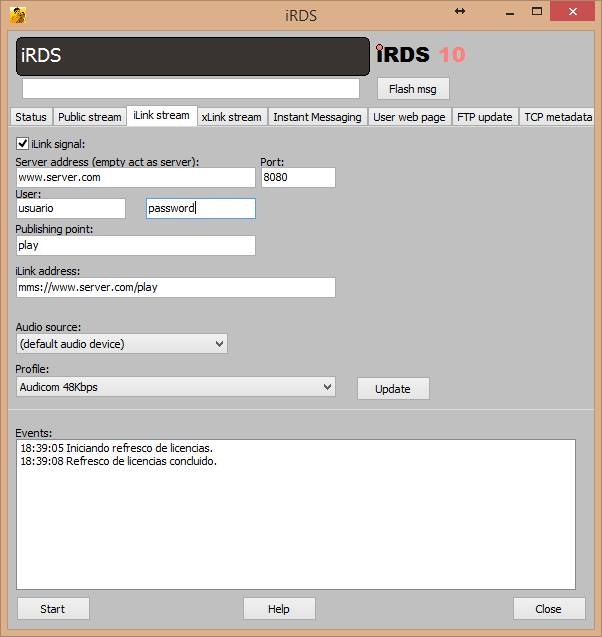Click the double-arrow icon in title bar
Viewport: 602px width, 637px height.
(x=460, y=11)
